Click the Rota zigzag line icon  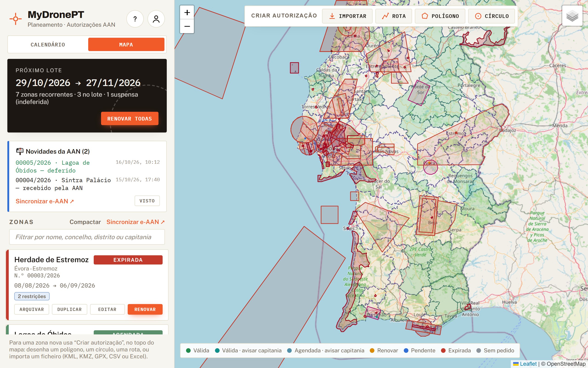pos(385,16)
